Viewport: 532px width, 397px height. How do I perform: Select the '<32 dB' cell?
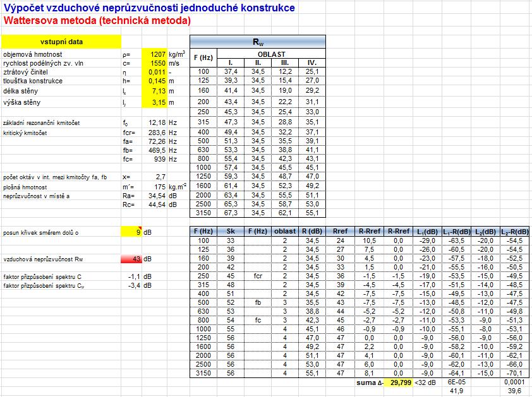coord(425,382)
